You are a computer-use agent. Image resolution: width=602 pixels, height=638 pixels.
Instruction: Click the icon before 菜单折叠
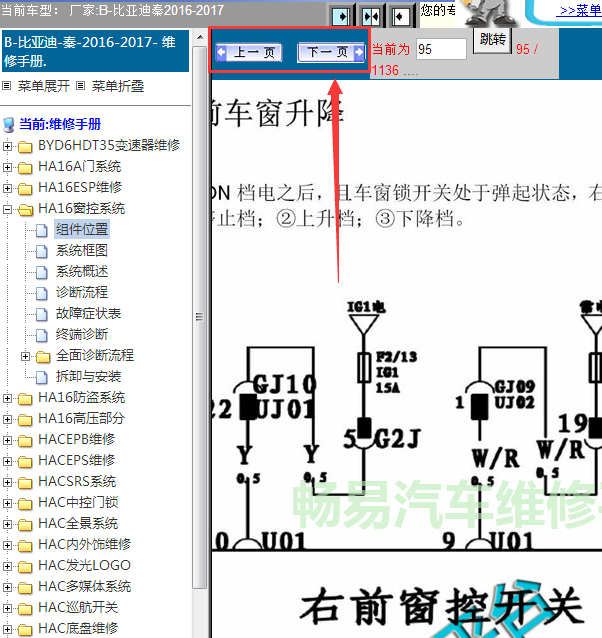pyautogui.click(x=81, y=85)
